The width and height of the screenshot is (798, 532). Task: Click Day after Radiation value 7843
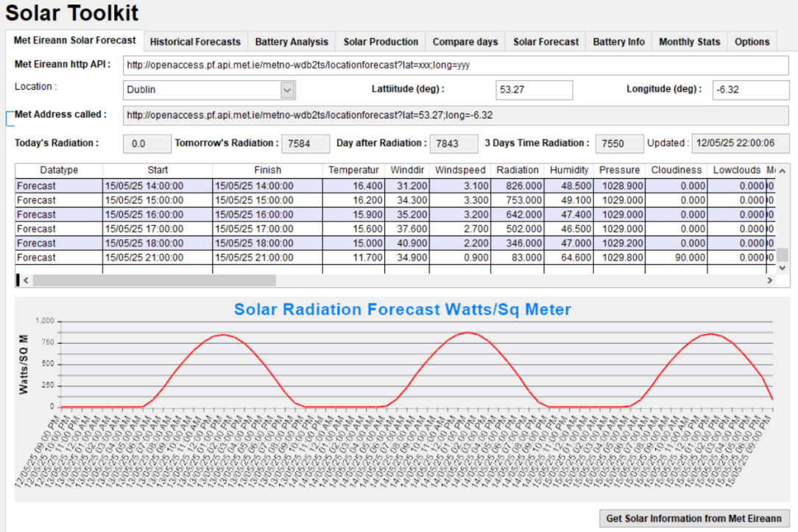click(x=453, y=143)
